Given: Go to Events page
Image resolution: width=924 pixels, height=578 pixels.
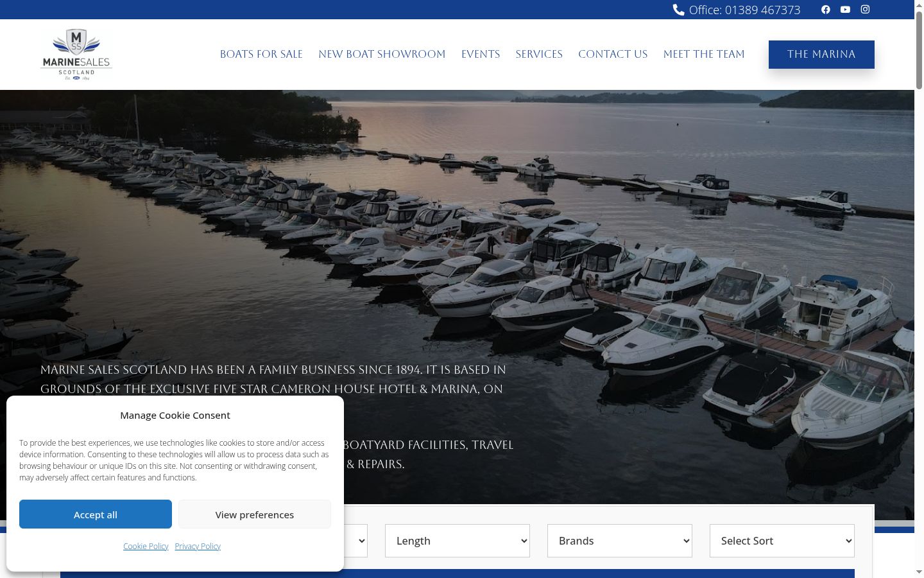Looking at the screenshot, I should [481, 54].
